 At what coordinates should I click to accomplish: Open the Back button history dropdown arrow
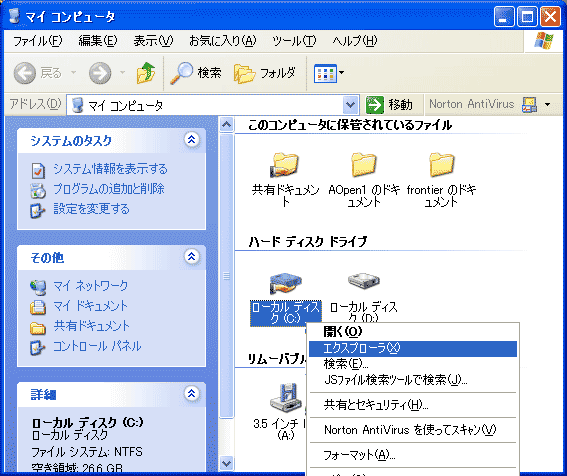[x=74, y=73]
